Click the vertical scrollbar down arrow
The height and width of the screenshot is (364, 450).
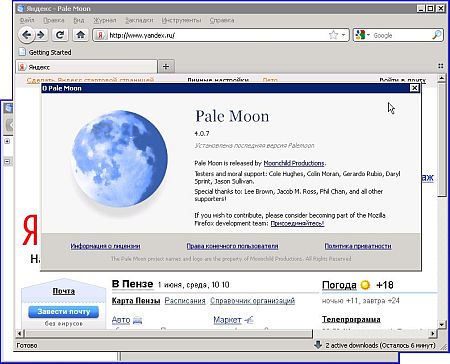click(442, 324)
